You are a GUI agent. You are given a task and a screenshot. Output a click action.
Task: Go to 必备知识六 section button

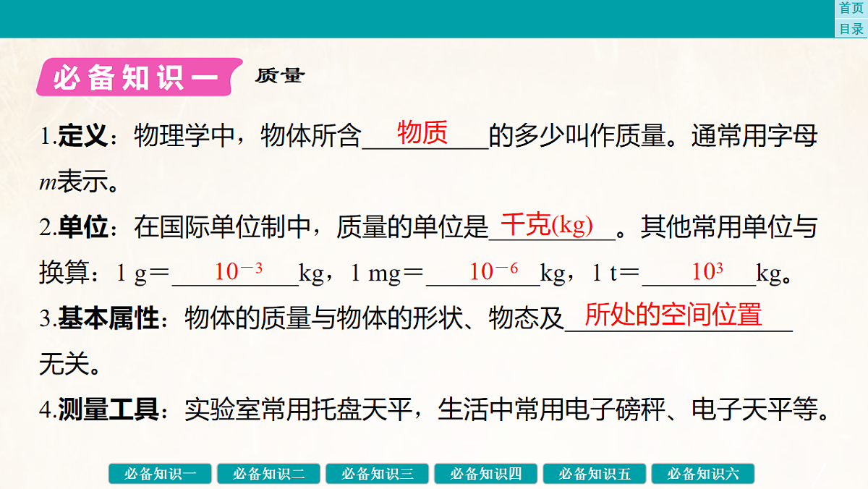pos(703,474)
